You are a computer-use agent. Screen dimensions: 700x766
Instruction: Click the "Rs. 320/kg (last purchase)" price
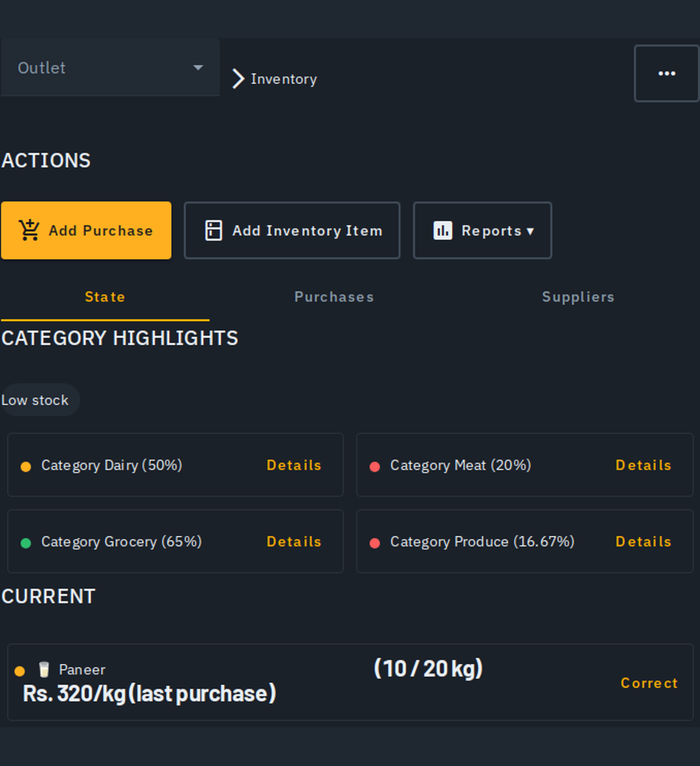(149, 694)
